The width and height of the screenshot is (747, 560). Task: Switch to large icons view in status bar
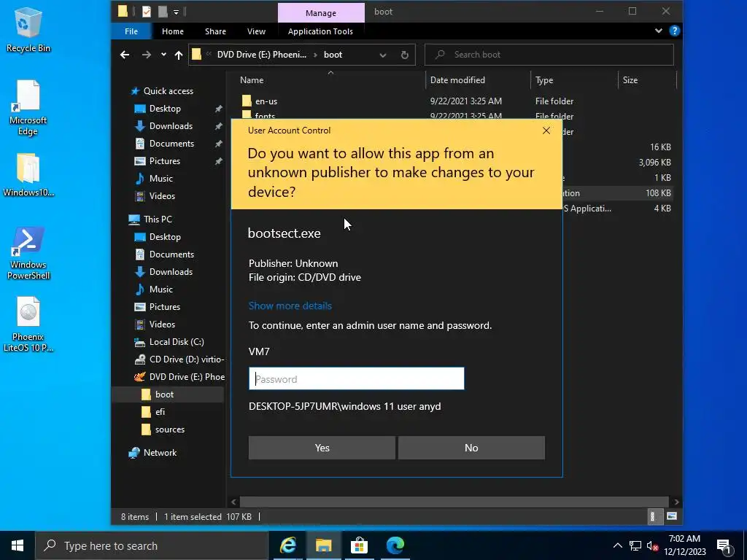tap(672, 516)
